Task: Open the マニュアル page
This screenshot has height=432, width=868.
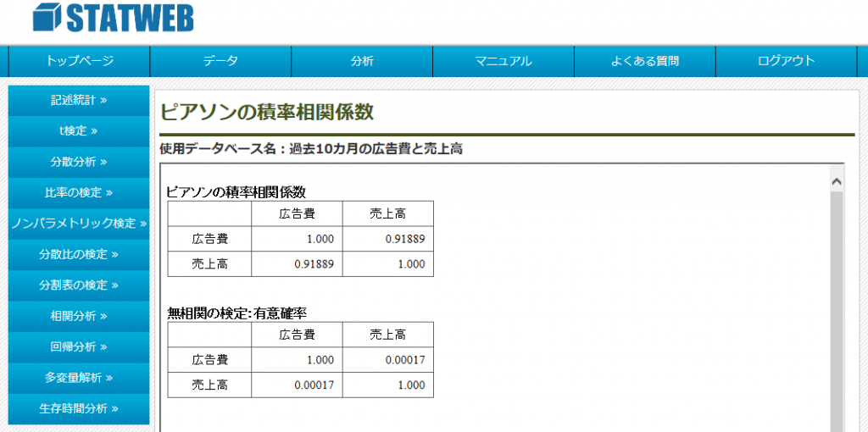Action: click(x=504, y=61)
